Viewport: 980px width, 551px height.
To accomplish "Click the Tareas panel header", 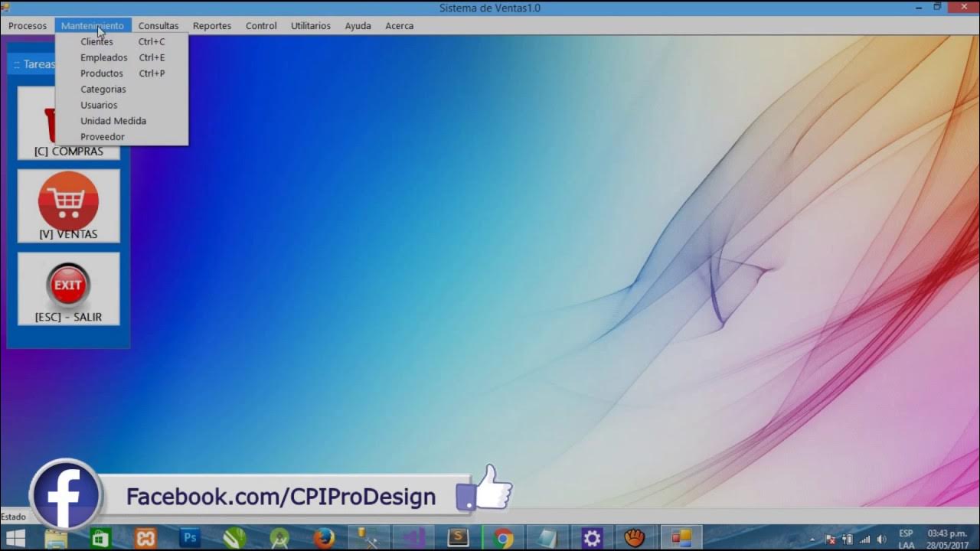I will (x=32, y=64).
